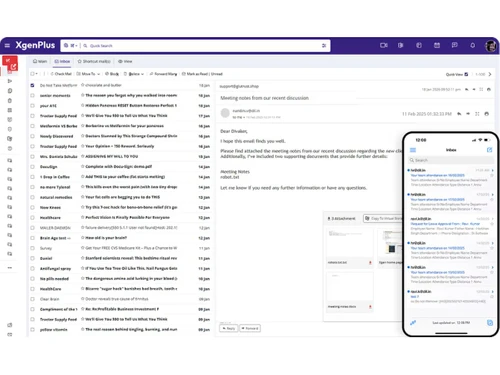
Task: Uncheck the 'Do Not Take Metformin' email checkbox
Action: [x=32, y=85]
